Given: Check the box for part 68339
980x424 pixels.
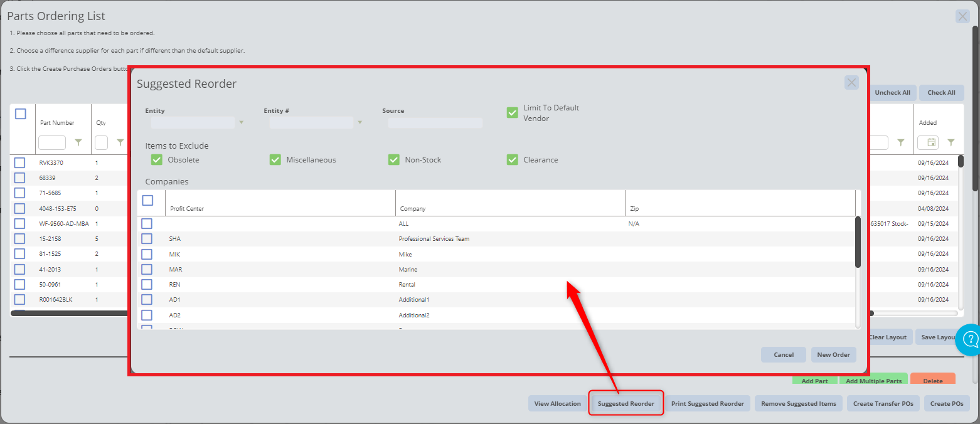Looking at the screenshot, I should click(19, 178).
